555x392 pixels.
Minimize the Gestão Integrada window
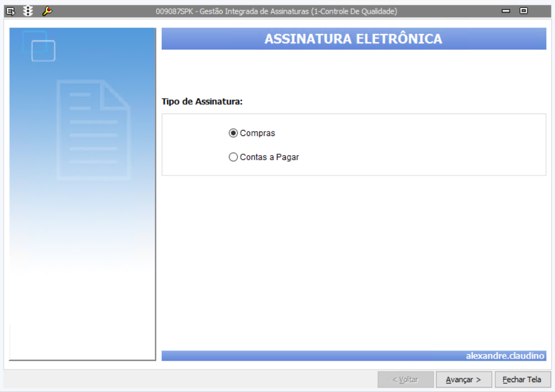click(506, 11)
